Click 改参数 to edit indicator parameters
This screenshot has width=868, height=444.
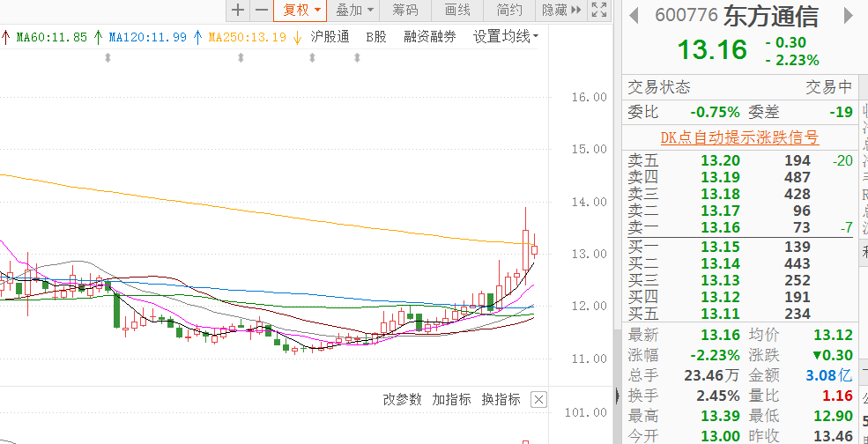pos(403,399)
